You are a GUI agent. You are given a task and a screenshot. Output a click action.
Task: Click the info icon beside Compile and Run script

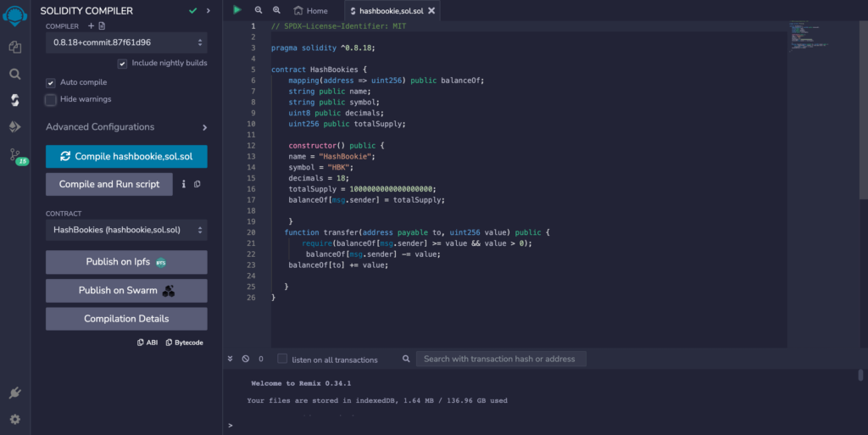click(x=184, y=184)
